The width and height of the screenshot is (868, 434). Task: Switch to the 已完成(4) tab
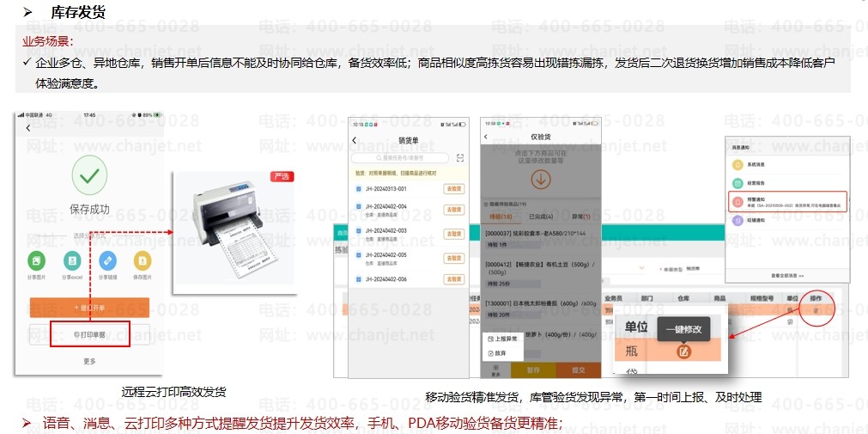tap(541, 216)
